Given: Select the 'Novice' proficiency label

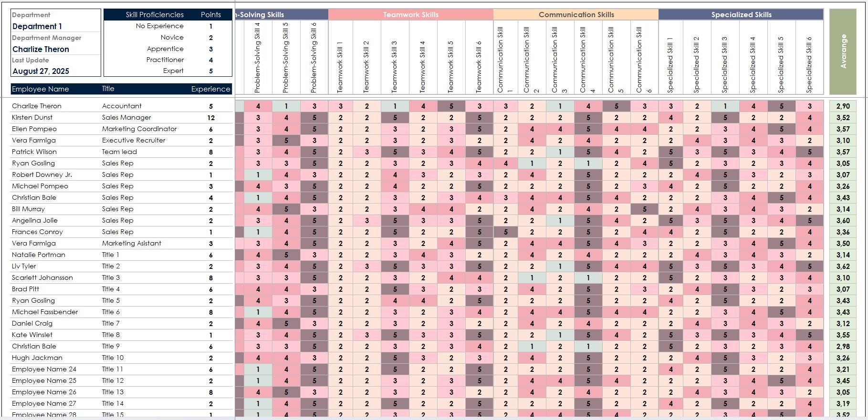Looking at the screenshot, I should coord(172,37).
